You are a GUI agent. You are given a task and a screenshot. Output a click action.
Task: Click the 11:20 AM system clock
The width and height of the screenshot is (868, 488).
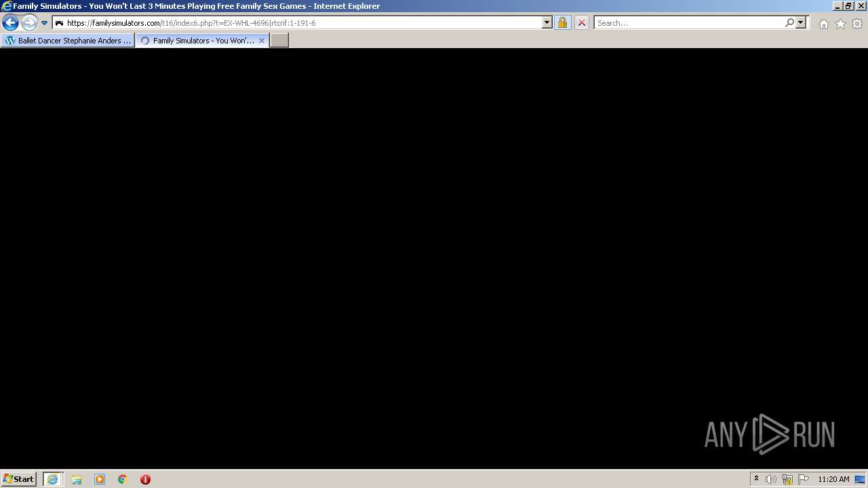point(833,479)
